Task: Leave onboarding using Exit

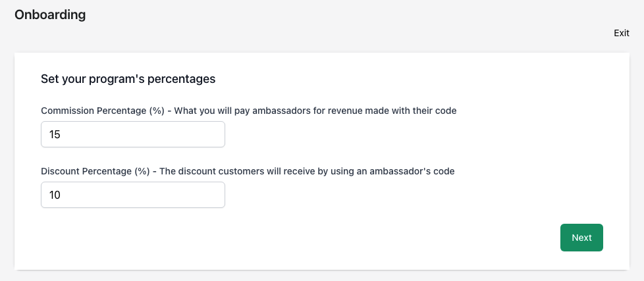Action: 622,33
